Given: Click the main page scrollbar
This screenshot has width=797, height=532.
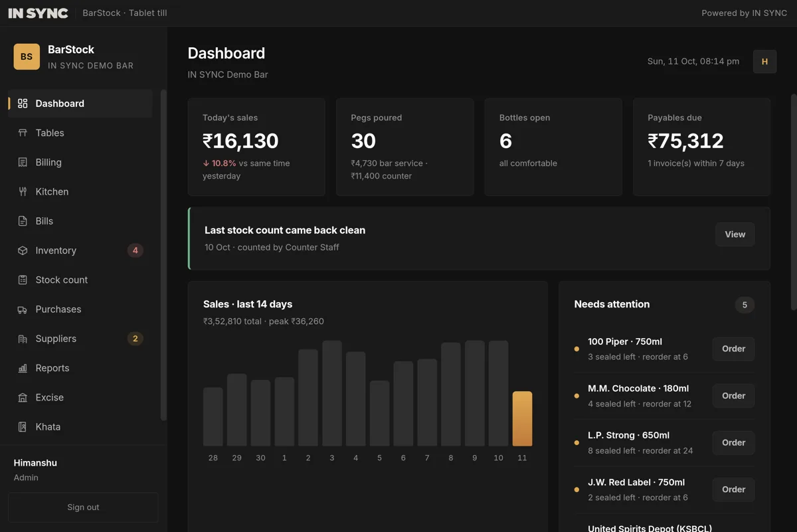Looking at the screenshot, I should pyautogui.click(x=794, y=202).
